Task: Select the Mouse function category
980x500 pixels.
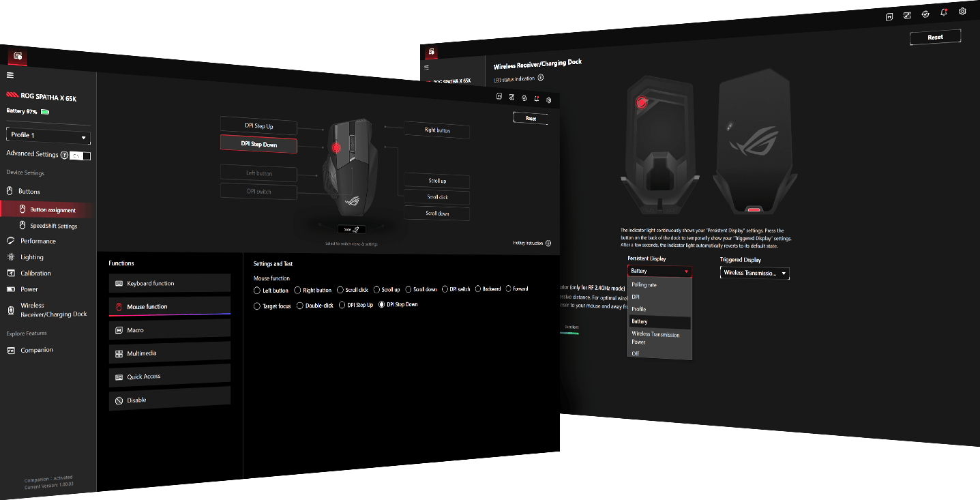Action: click(x=170, y=306)
